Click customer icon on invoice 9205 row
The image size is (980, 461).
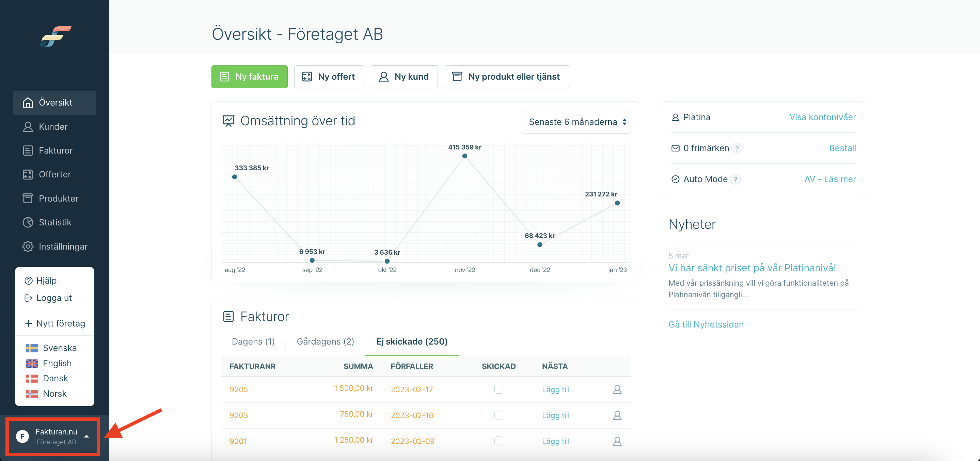617,389
